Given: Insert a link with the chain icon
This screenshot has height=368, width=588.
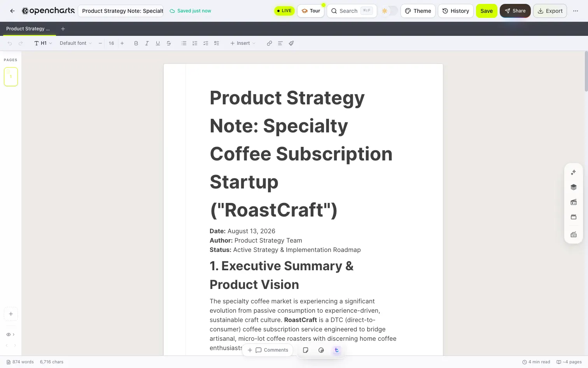Looking at the screenshot, I should click(x=269, y=43).
